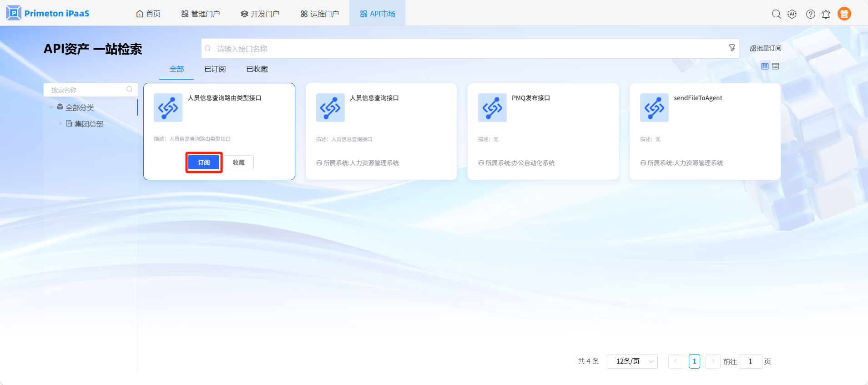Click the PMQ发布接口 API icon

492,108
